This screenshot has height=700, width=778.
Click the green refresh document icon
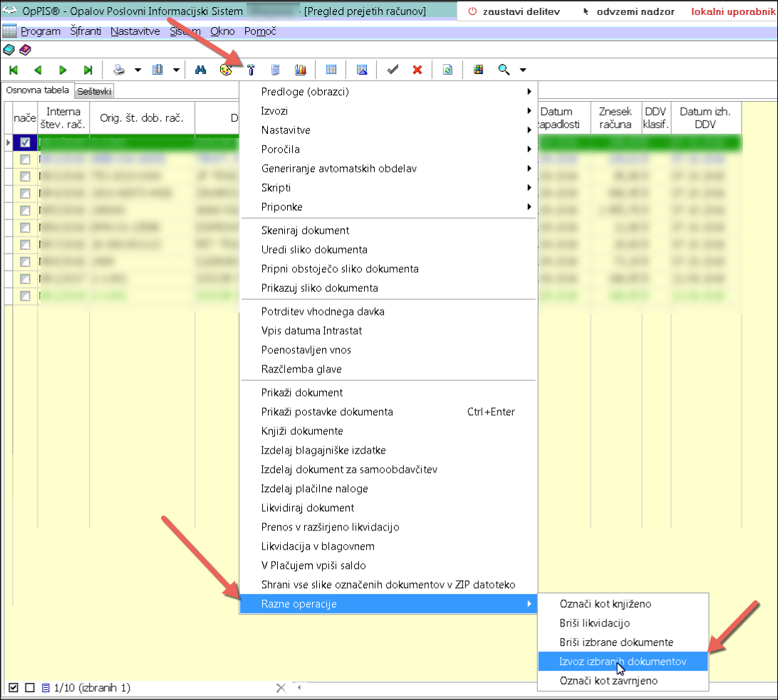[447, 70]
